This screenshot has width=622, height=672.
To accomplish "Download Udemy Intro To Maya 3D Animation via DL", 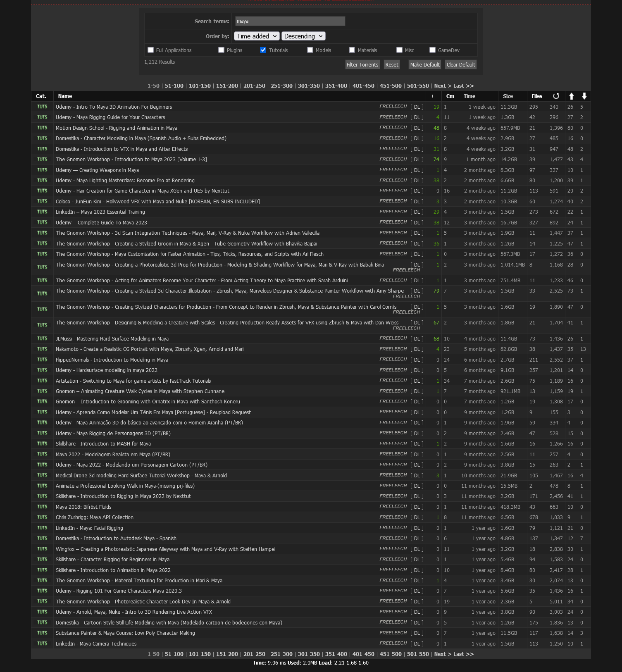I will tap(417, 107).
